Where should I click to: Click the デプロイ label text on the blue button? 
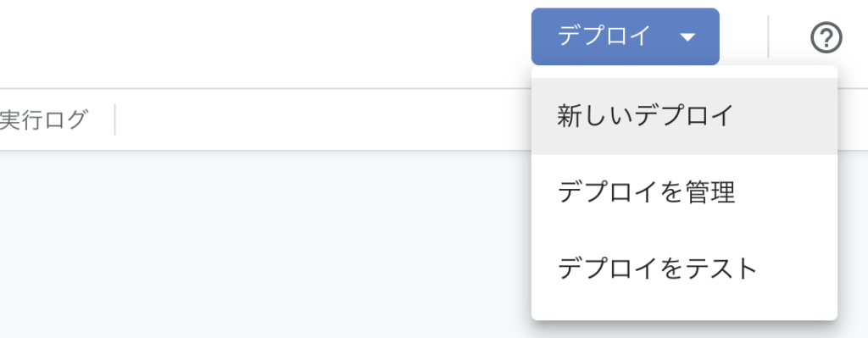point(604,36)
